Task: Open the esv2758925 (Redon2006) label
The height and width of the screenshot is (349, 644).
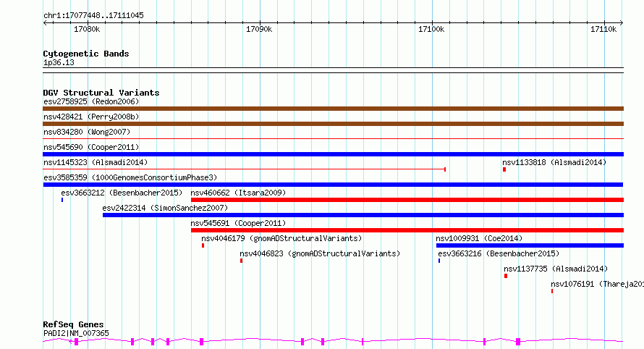Action: pyautogui.click(x=91, y=101)
